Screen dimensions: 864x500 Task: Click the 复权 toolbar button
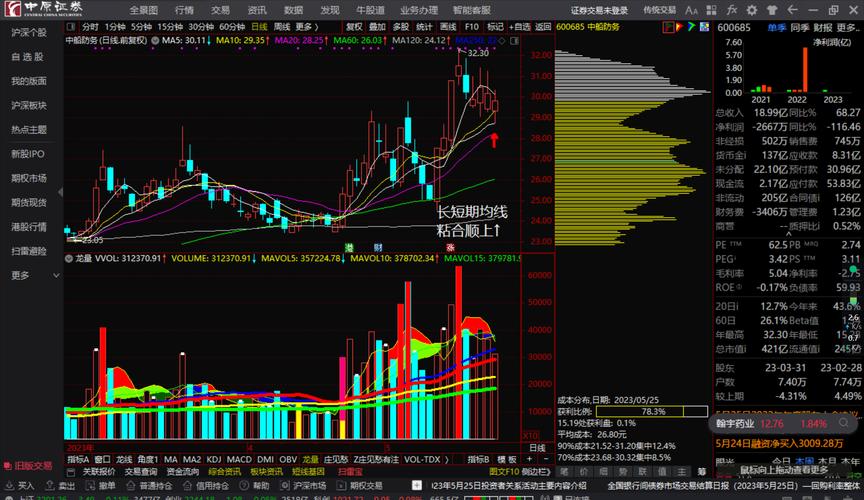[x=355, y=26]
